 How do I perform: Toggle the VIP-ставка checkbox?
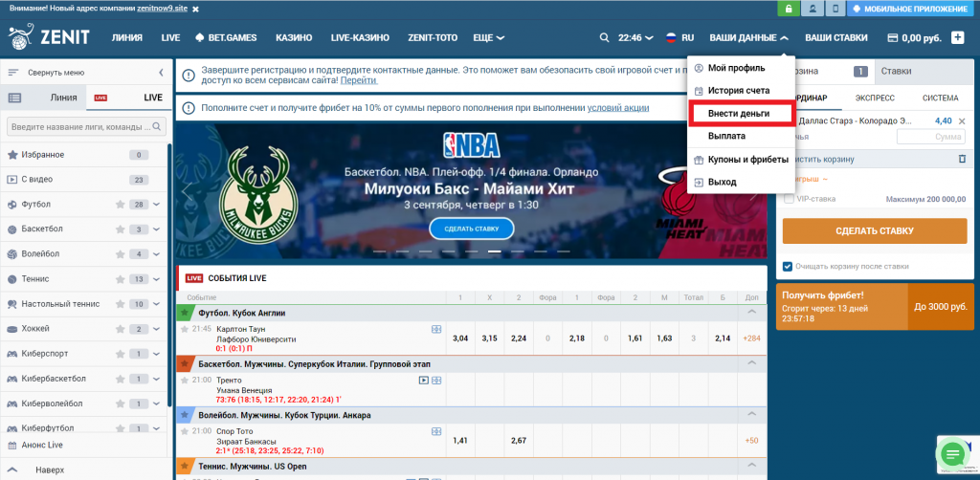(789, 199)
